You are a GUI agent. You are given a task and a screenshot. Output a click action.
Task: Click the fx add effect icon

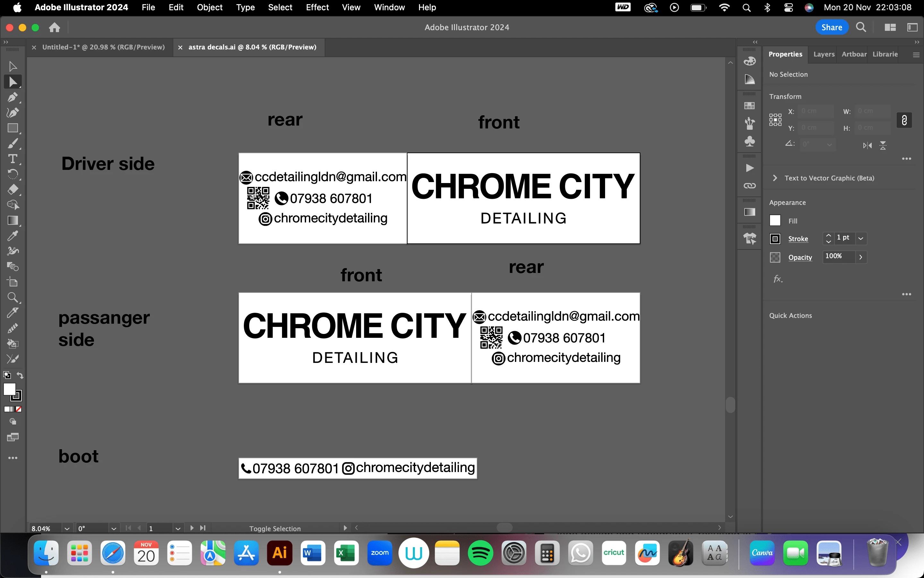tap(778, 279)
